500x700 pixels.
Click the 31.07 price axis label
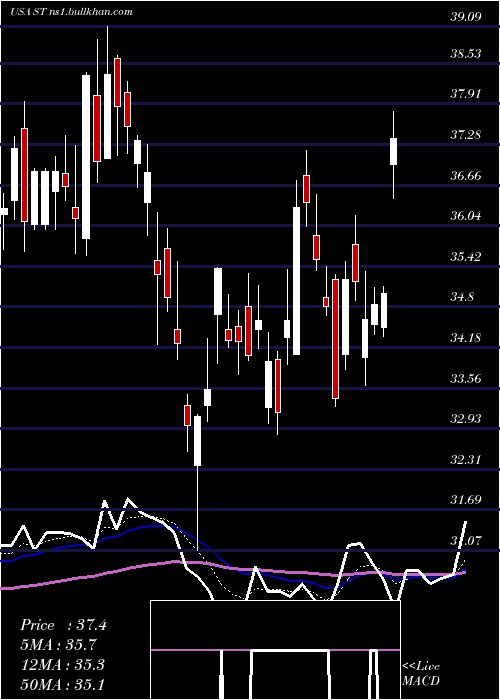pos(466,541)
